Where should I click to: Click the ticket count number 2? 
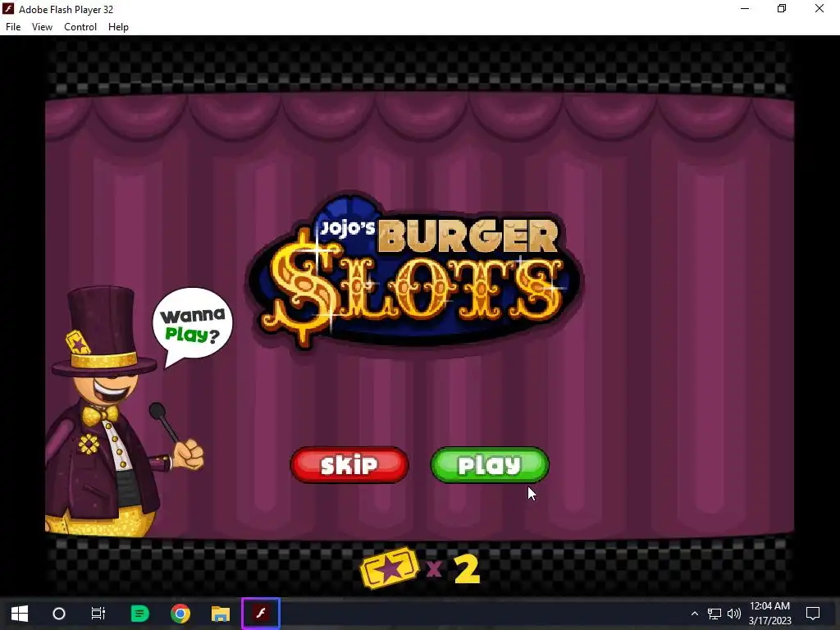point(467,569)
